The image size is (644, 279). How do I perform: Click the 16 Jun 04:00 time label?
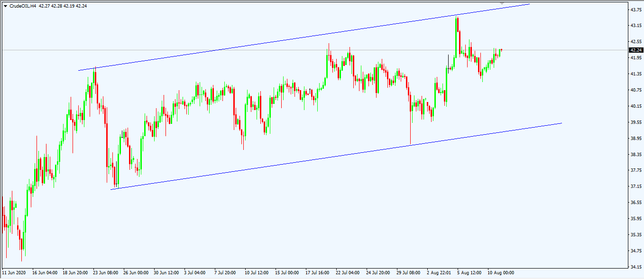click(x=45, y=273)
